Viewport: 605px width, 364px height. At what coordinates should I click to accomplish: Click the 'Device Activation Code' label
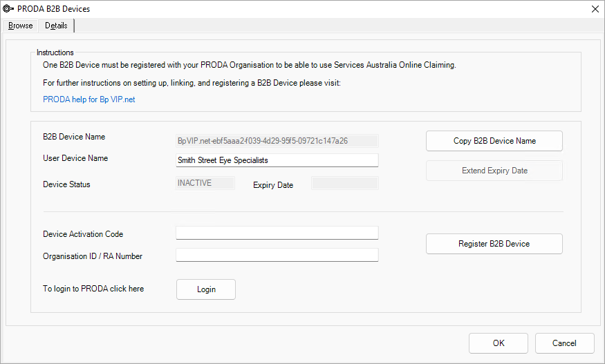click(x=83, y=234)
